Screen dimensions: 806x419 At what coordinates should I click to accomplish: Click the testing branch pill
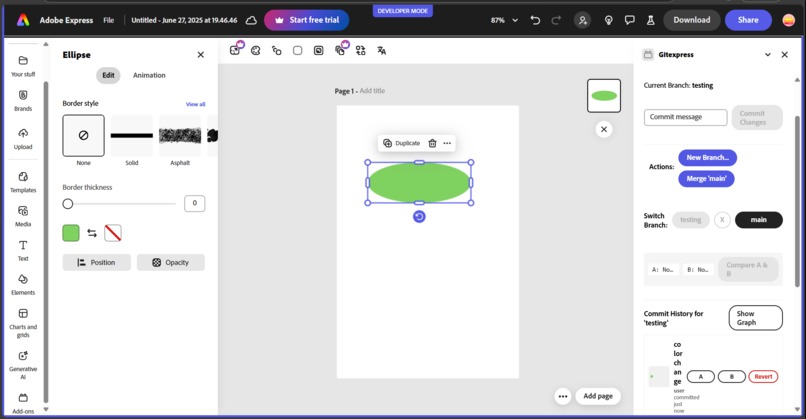[690, 220]
